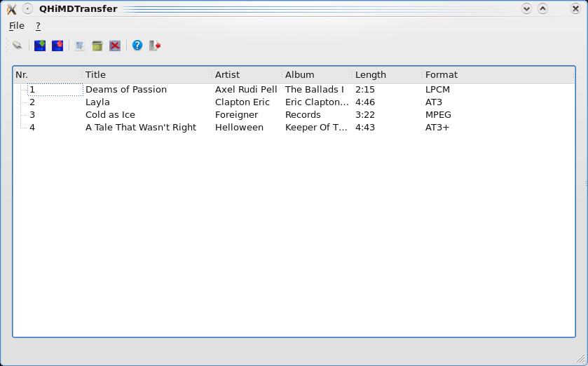Screen dimensions: 588x366
Task: Click album 'Records'
Action: tap(303, 115)
